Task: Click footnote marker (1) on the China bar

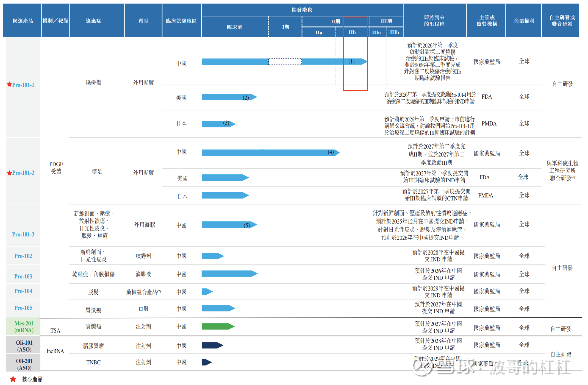Action: (x=351, y=62)
